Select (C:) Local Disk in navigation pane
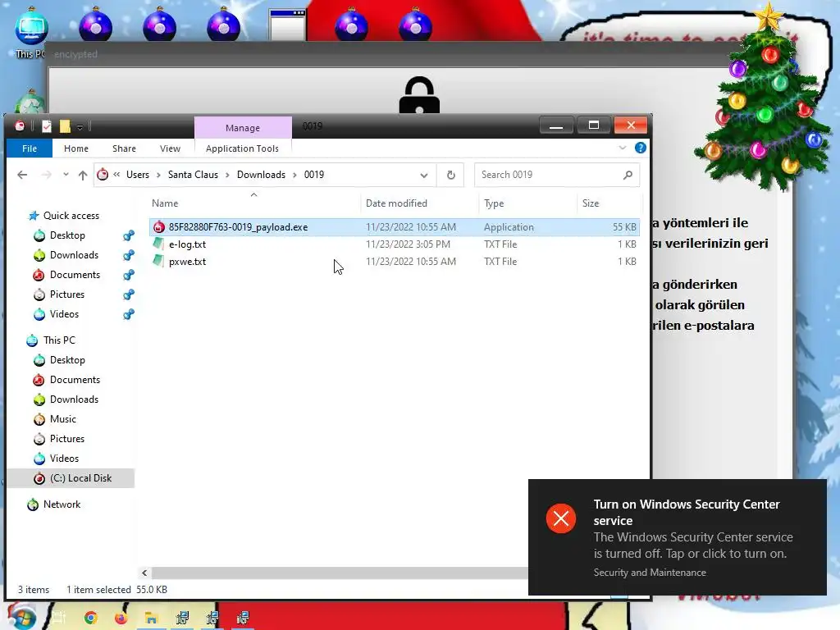The width and height of the screenshot is (840, 630). point(80,478)
